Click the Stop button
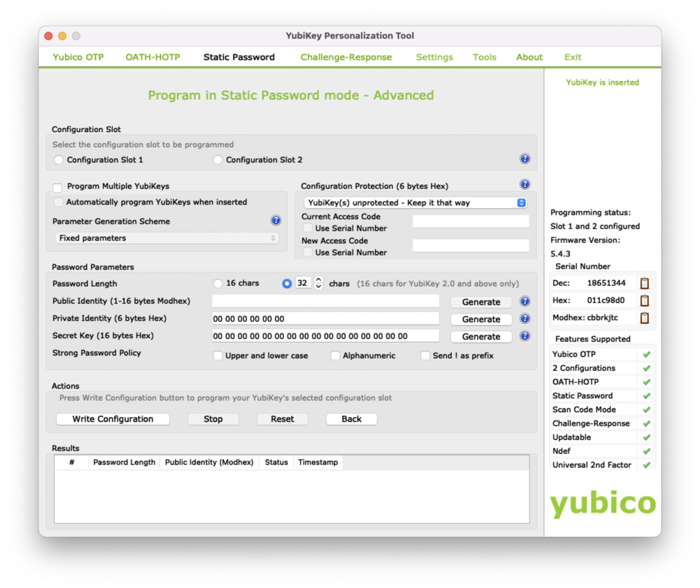 [213, 419]
